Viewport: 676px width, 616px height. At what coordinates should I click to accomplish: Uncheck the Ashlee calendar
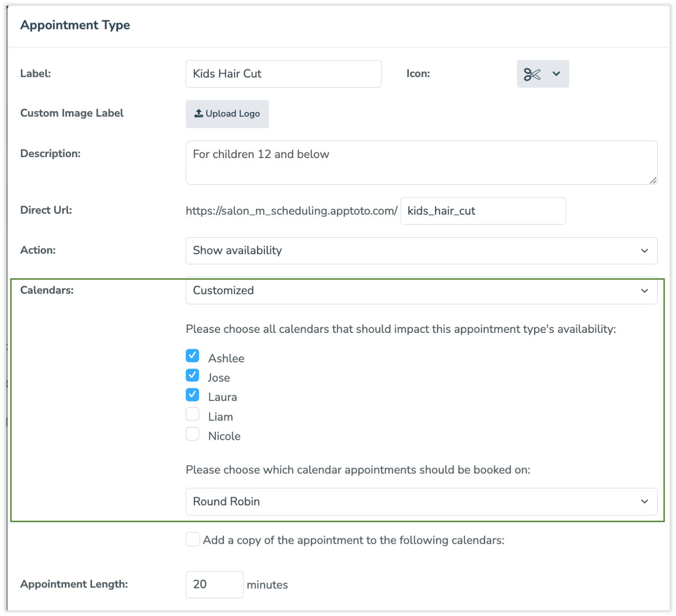(192, 356)
